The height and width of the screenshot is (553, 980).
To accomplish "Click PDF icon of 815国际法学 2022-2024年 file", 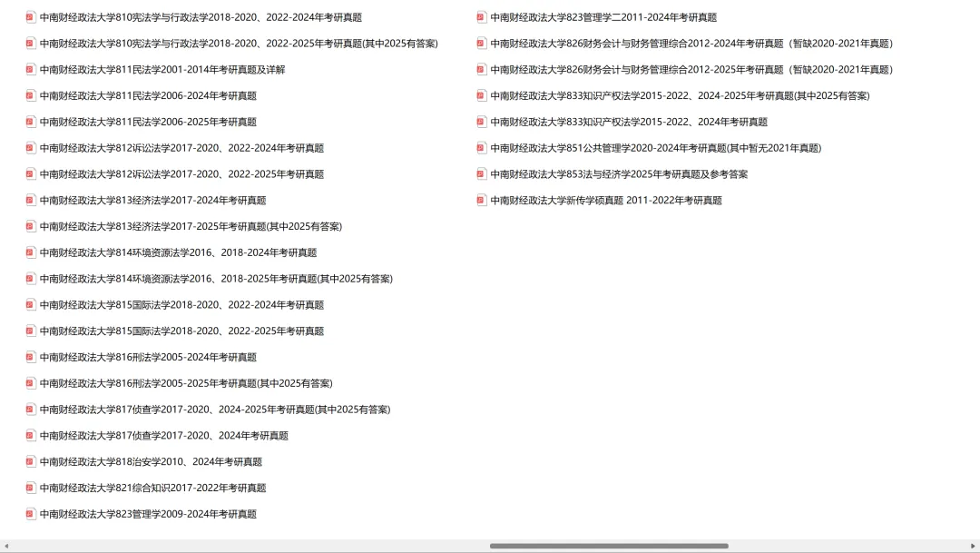I will tap(30, 305).
